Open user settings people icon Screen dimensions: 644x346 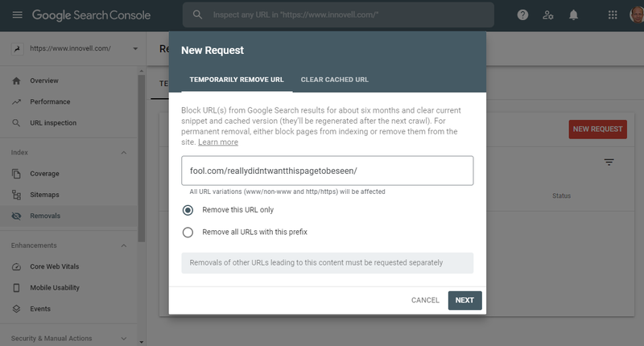coord(548,15)
